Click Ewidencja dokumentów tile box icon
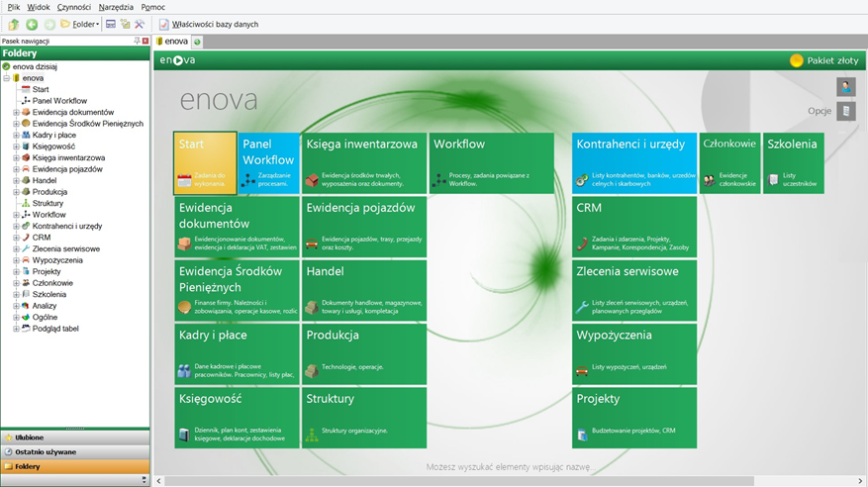This screenshot has height=487, width=868. point(184,243)
